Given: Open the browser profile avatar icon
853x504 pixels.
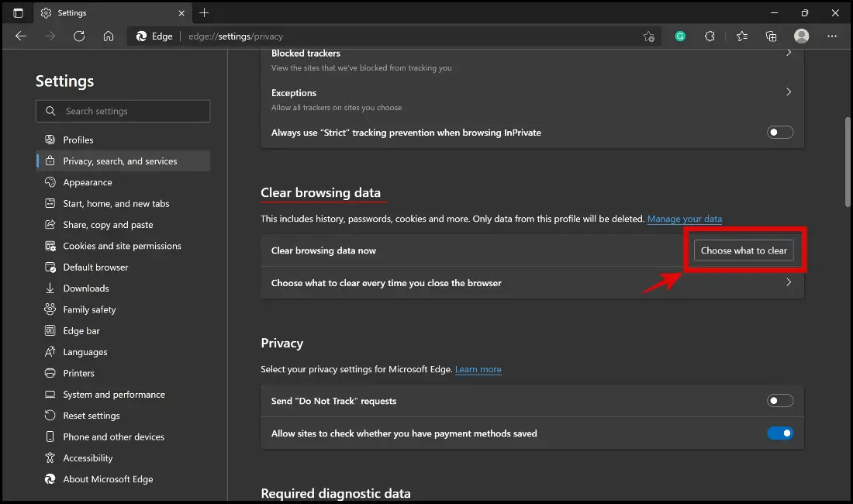Looking at the screenshot, I should pos(801,36).
